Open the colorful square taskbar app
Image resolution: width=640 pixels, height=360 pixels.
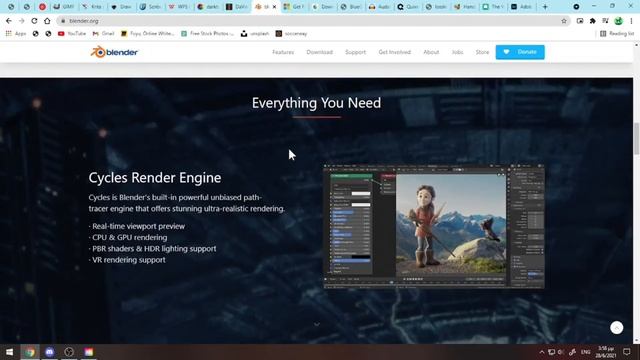click(x=89, y=352)
